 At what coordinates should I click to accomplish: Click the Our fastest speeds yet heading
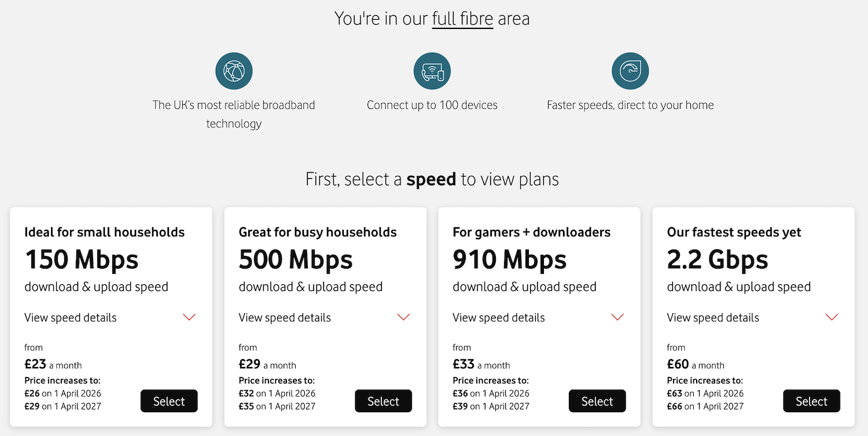[734, 233]
